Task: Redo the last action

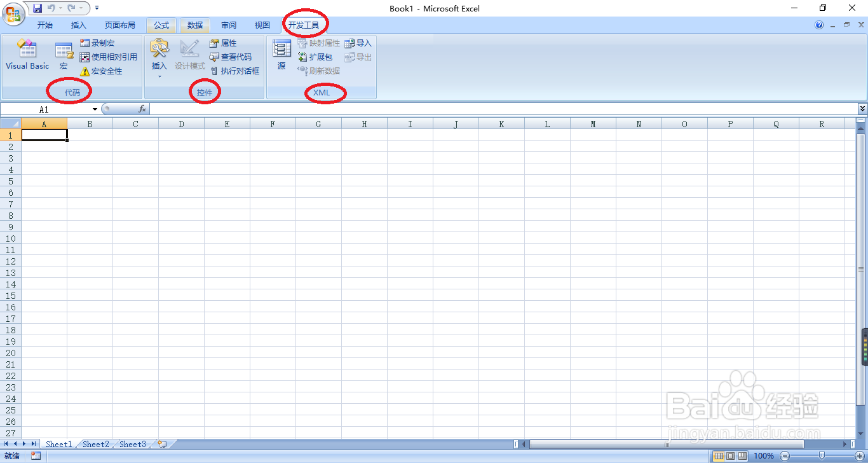Action: [x=72, y=8]
